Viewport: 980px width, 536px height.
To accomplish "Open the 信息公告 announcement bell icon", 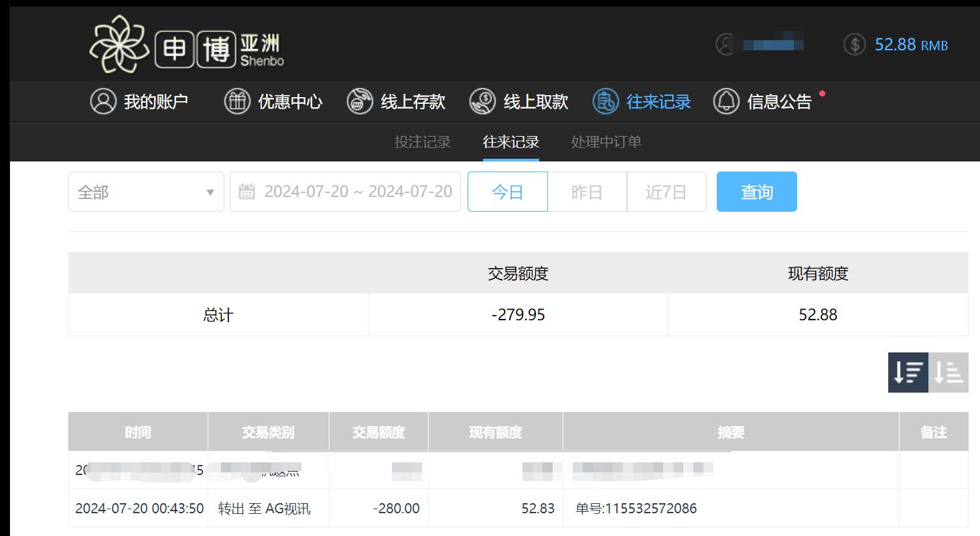I will point(726,101).
